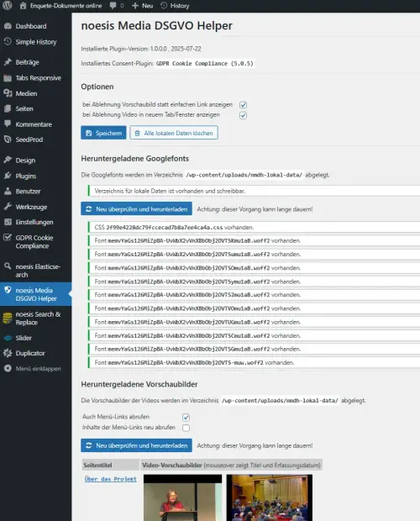Image resolution: width=420 pixels, height=521 pixels.
Task: Click the collapse arrow icon beside Menü einklappen
Action: [8, 368]
